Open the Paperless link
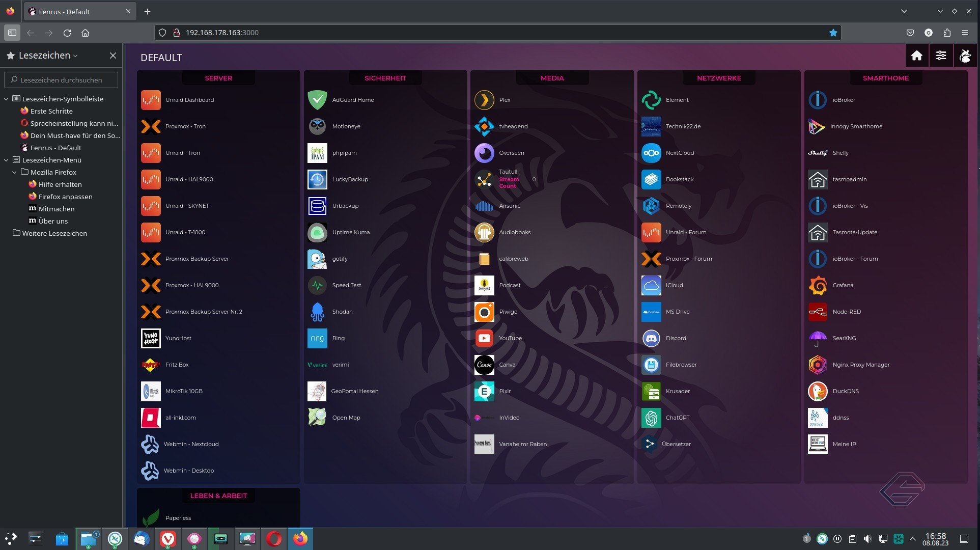 click(178, 518)
